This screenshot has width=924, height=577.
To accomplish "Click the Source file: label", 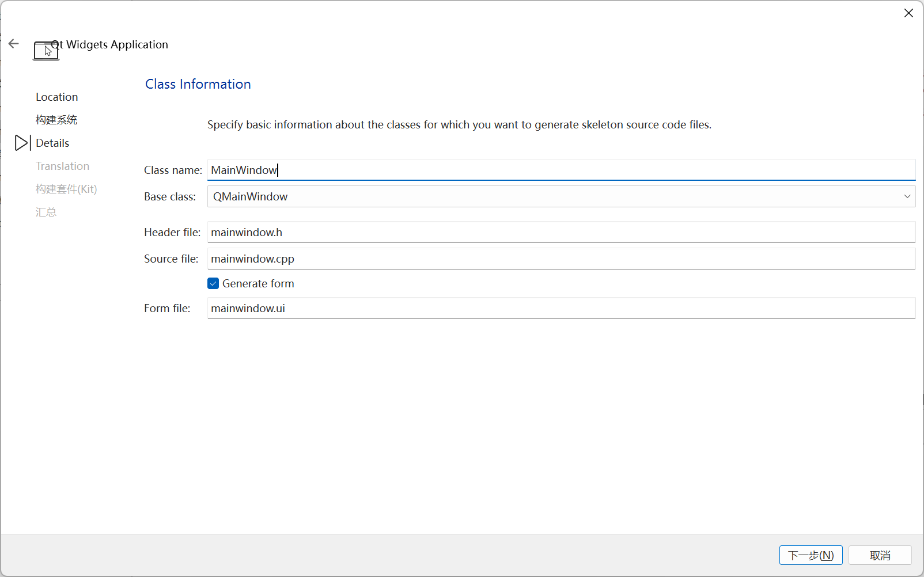I will coord(171,259).
